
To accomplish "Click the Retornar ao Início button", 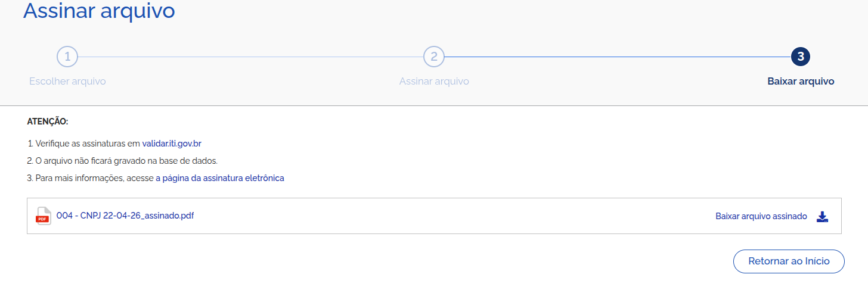I will (789, 261).
